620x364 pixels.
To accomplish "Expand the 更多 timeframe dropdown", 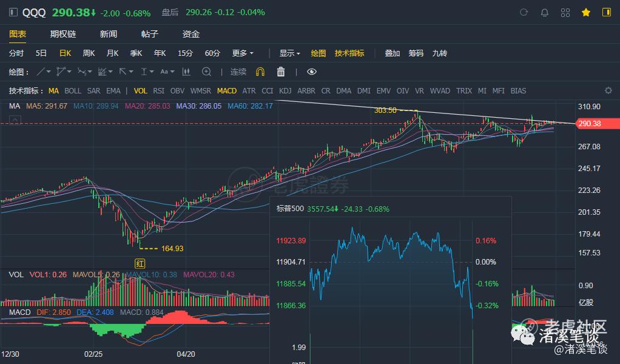I will [x=243, y=53].
